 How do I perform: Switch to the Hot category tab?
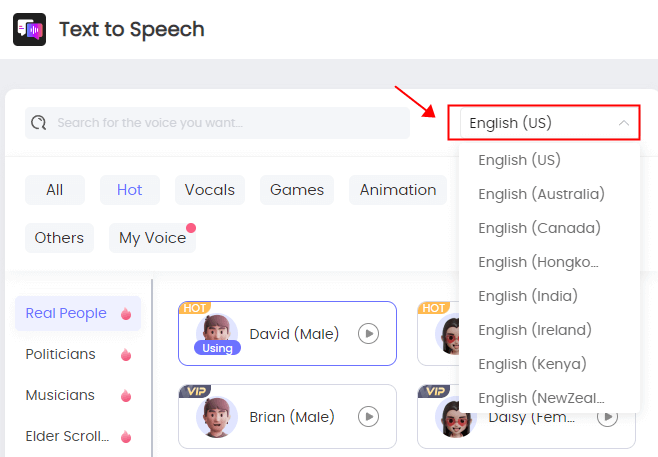130,190
